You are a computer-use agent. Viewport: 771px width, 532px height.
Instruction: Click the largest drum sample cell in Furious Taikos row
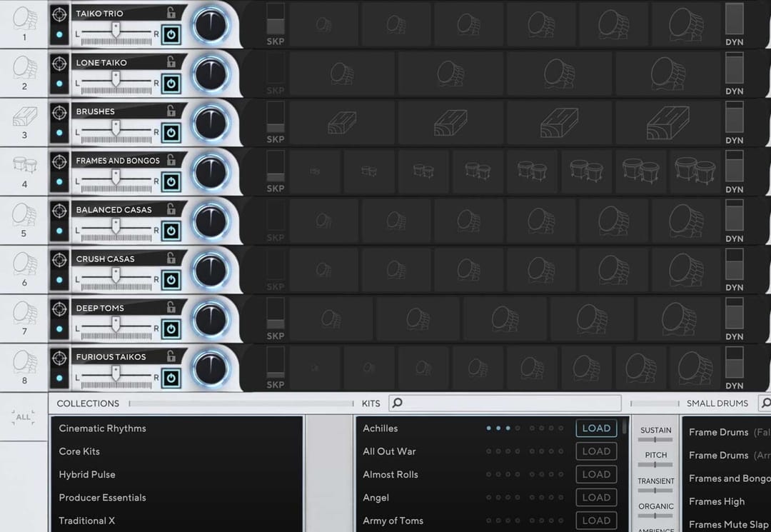click(693, 366)
